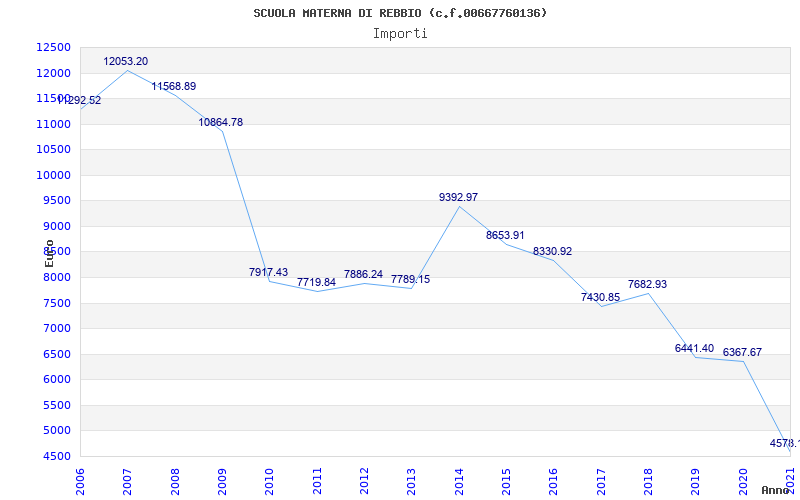800x500 pixels.
Task: Select data label 7682.93
Action: point(647,285)
